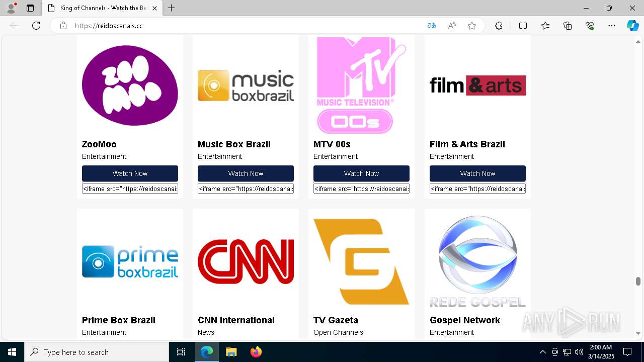Click the taskbar search box
This screenshot has height=362, width=644.
coord(97,352)
